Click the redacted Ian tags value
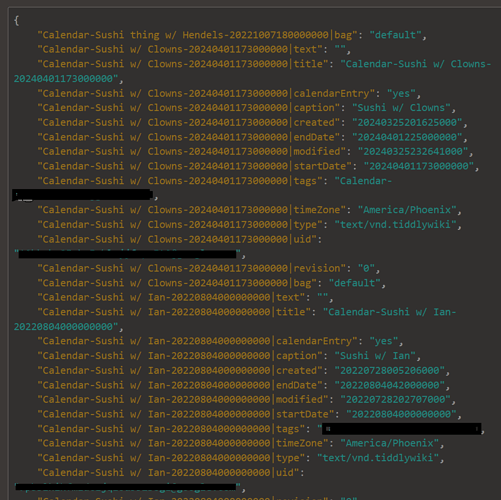 click(x=401, y=429)
